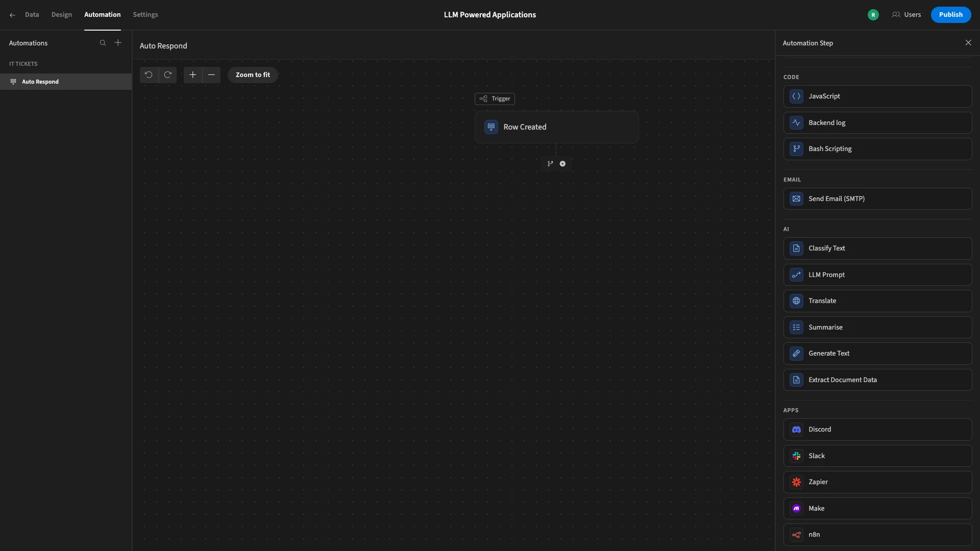Viewport: 980px width, 551px height.
Task: Add Extract Document Data step
Action: [877, 380]
